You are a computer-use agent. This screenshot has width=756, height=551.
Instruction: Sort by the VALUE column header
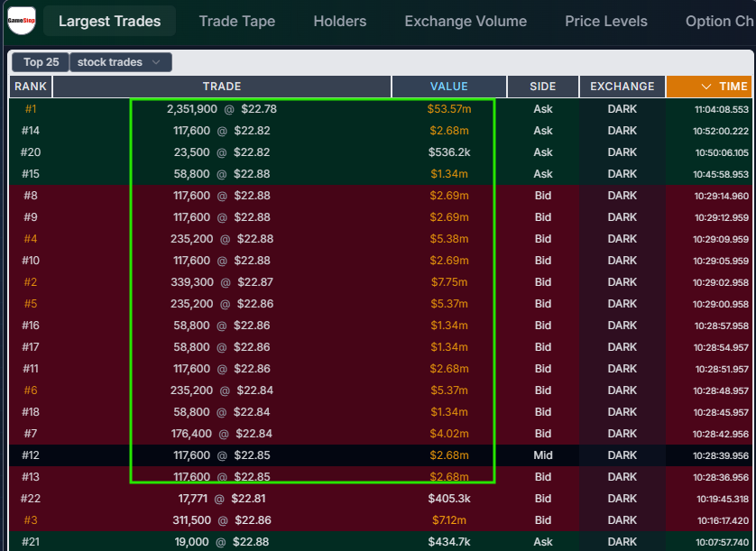pyautogui.click(x=449, y=87)
